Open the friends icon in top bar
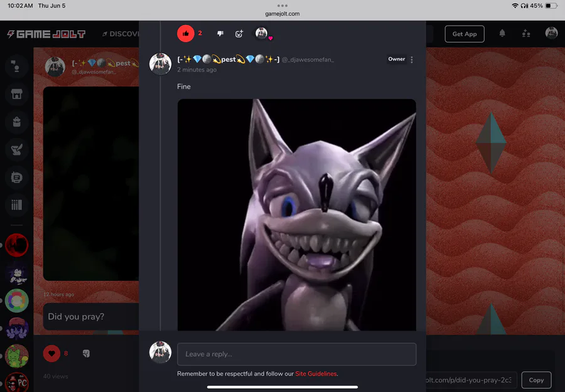Screen dimensions: 565x392 (526, 33)
